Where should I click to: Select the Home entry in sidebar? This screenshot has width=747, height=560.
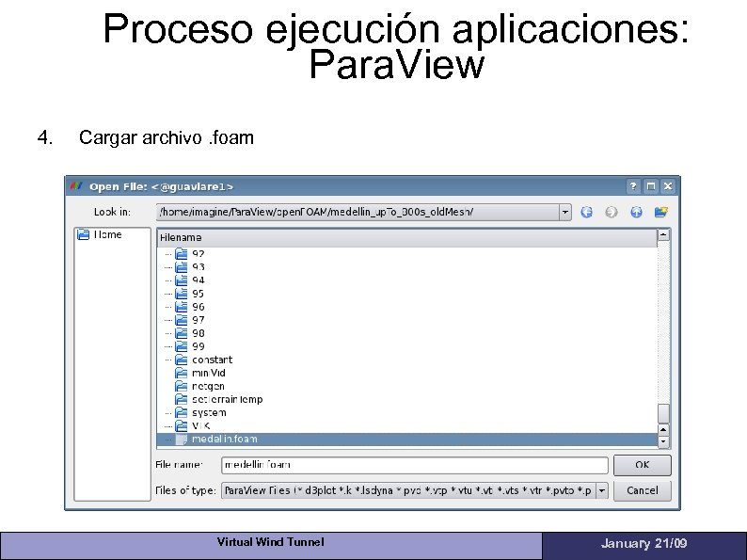point(107,234)
